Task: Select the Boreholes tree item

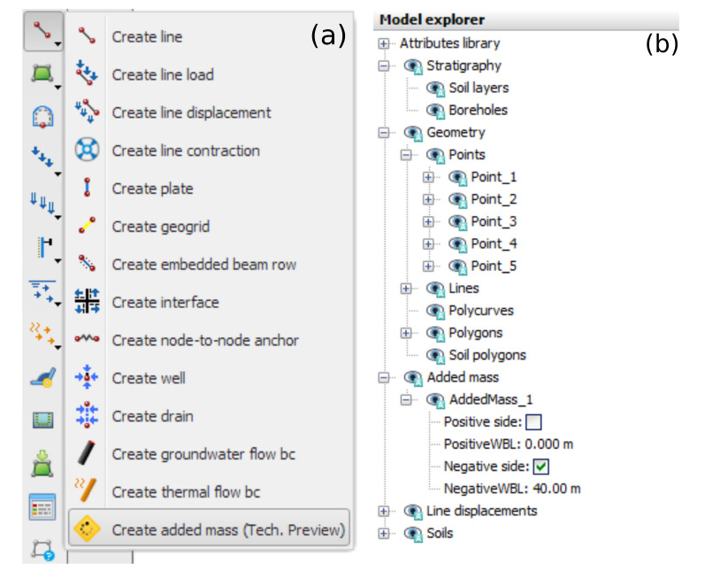Action: (x=478, y=111)
